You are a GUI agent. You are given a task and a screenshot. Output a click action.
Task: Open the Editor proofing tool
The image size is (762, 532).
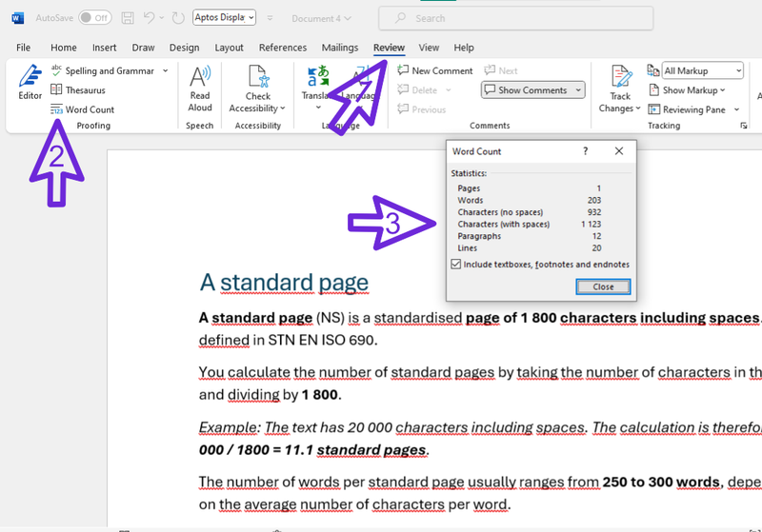[30, 82]
